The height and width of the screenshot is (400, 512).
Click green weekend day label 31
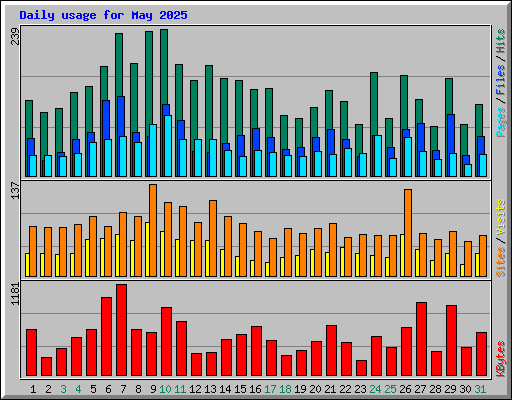tap(480, 389)
